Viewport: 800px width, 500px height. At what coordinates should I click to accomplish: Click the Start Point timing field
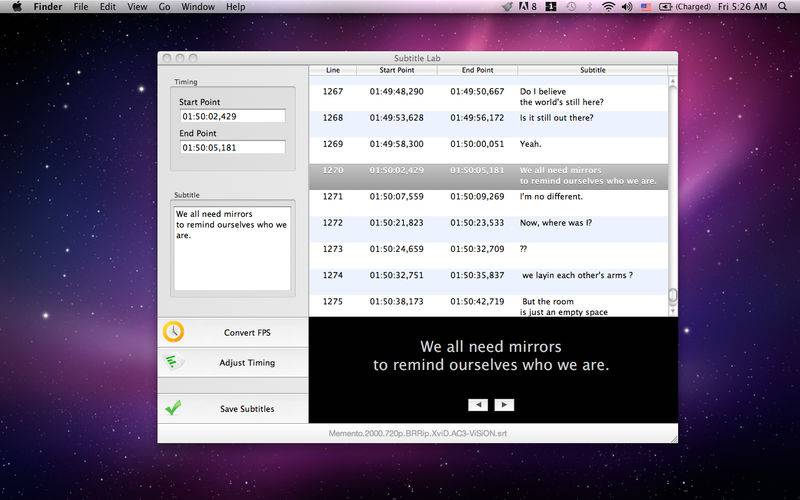[231, 116]
